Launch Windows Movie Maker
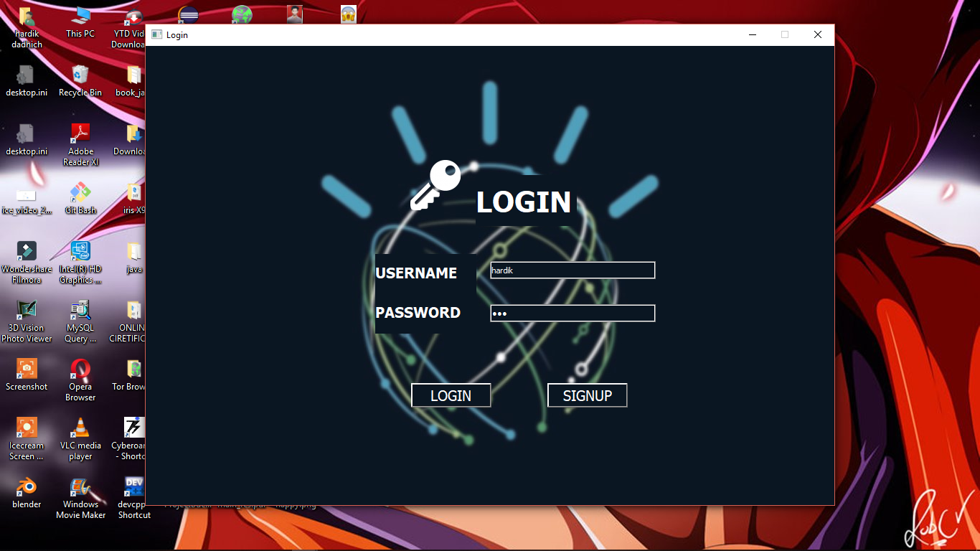The height and width of the screenshot is (551, 980). [80, 486]
